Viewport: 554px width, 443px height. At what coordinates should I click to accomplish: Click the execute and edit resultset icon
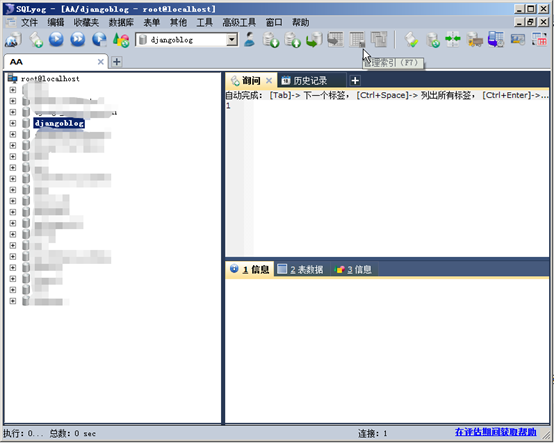click(99, 39)
